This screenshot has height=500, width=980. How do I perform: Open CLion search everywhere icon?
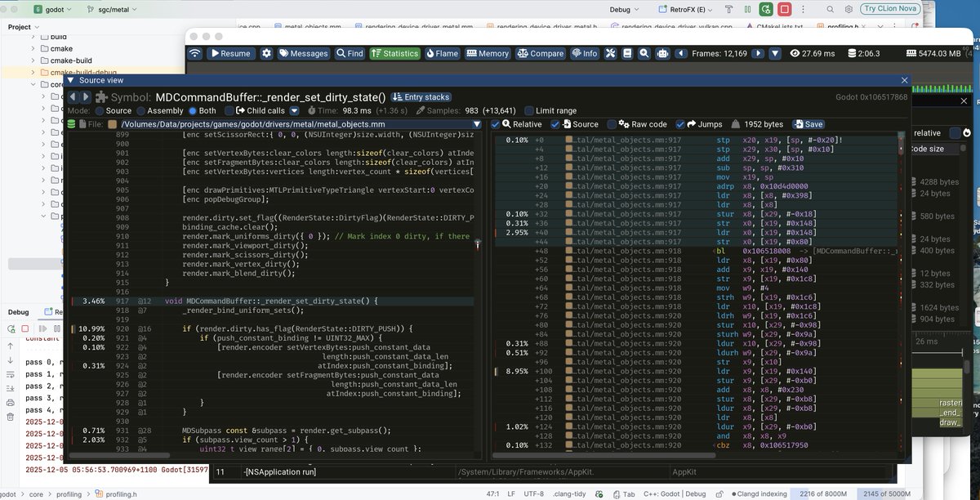pos(829,9)
